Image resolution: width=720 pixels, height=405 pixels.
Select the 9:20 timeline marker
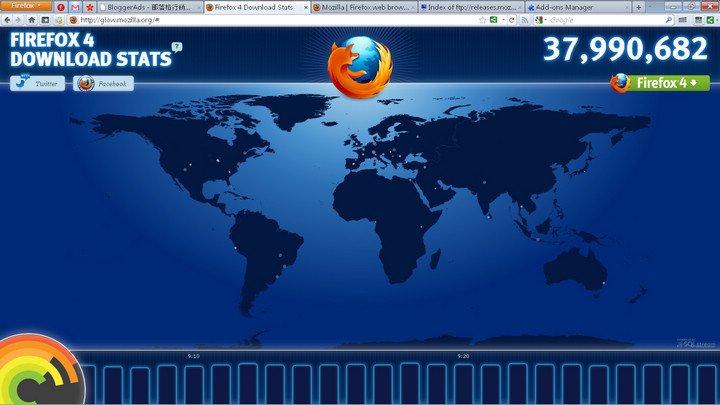[463, 356]
